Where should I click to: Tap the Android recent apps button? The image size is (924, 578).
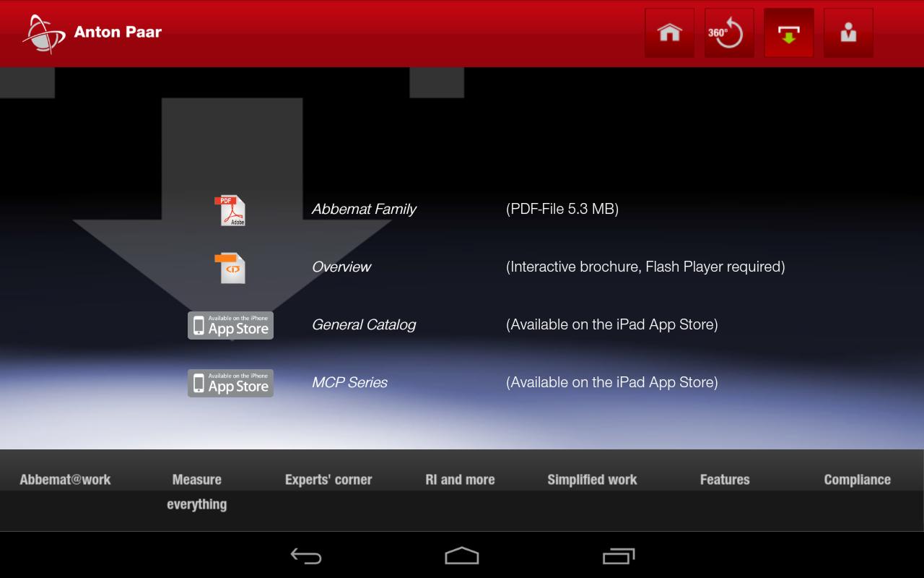click(619, 556)
